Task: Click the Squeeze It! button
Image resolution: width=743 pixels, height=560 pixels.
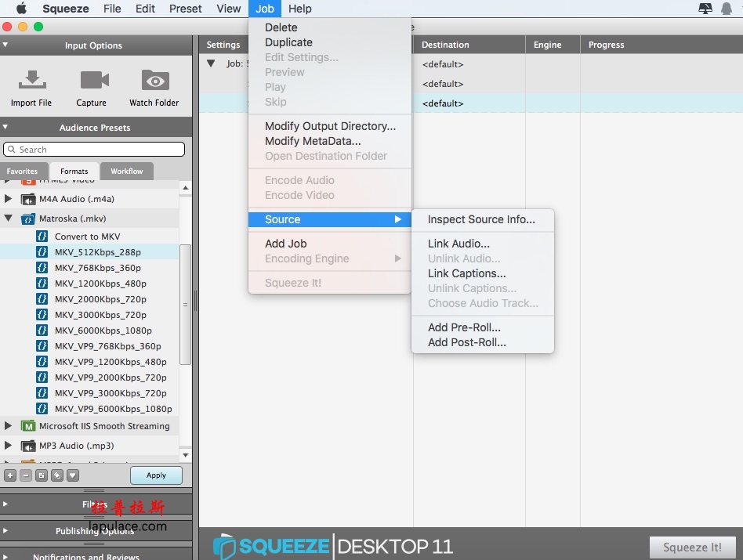Action: pos(692,547)
